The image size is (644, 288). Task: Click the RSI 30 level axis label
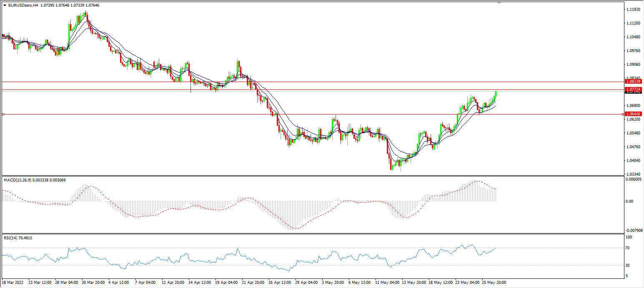[x=629, y=266]
